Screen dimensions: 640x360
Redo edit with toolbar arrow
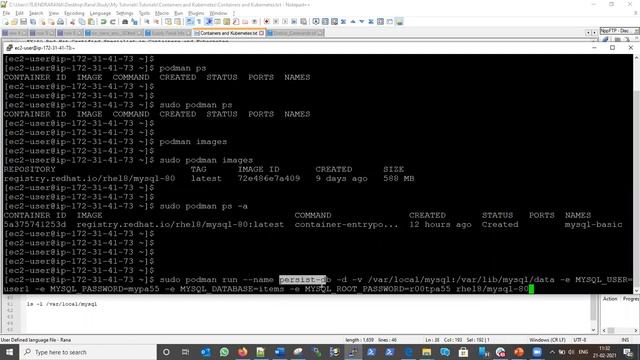pyautogui.click(x=113, y=22)
